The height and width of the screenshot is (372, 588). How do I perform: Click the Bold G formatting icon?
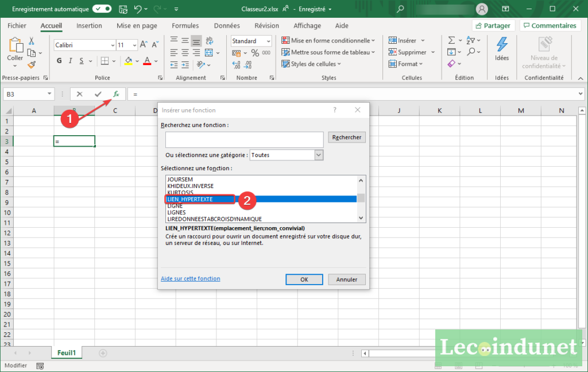(59, 61)
